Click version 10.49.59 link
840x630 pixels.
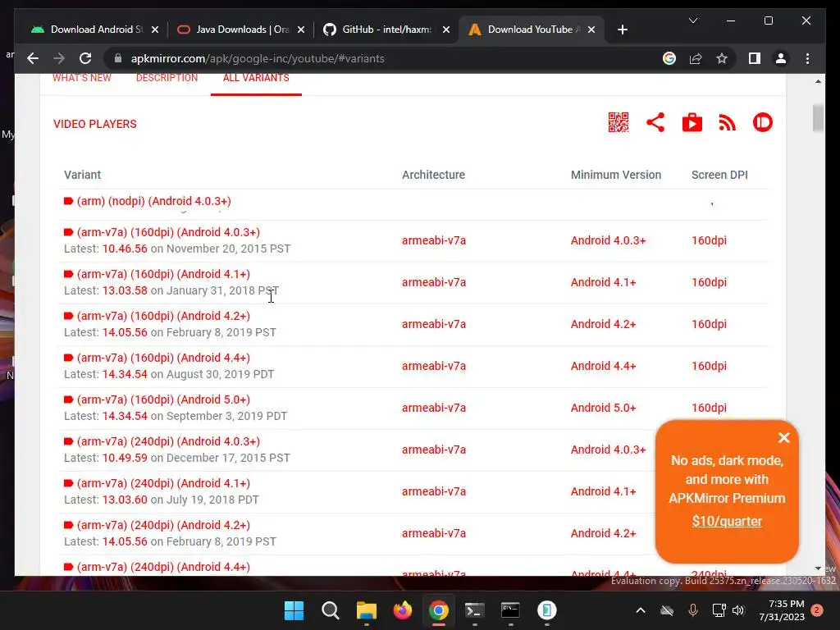tap(125, 458)
